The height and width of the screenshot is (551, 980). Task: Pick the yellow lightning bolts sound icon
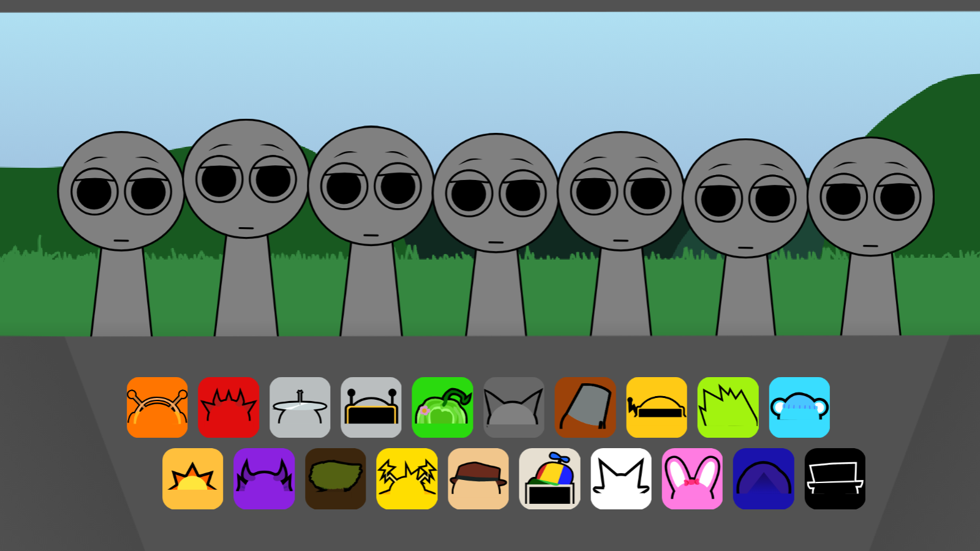pos(407,479)
